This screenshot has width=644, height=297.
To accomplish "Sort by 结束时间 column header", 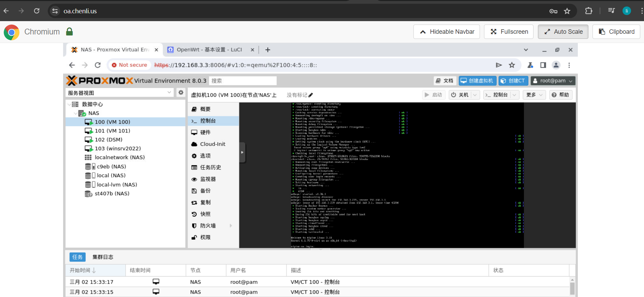I will point(156,270).
